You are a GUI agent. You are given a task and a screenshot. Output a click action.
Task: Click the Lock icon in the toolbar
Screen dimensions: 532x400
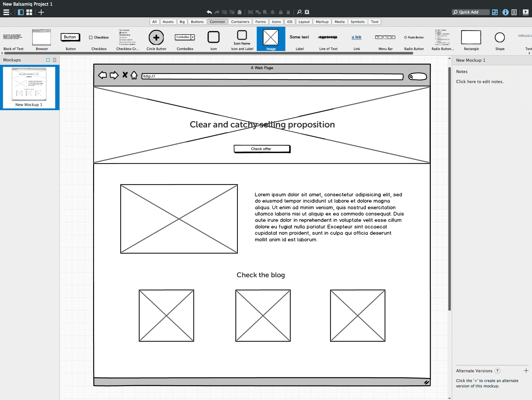coord(281,12)
